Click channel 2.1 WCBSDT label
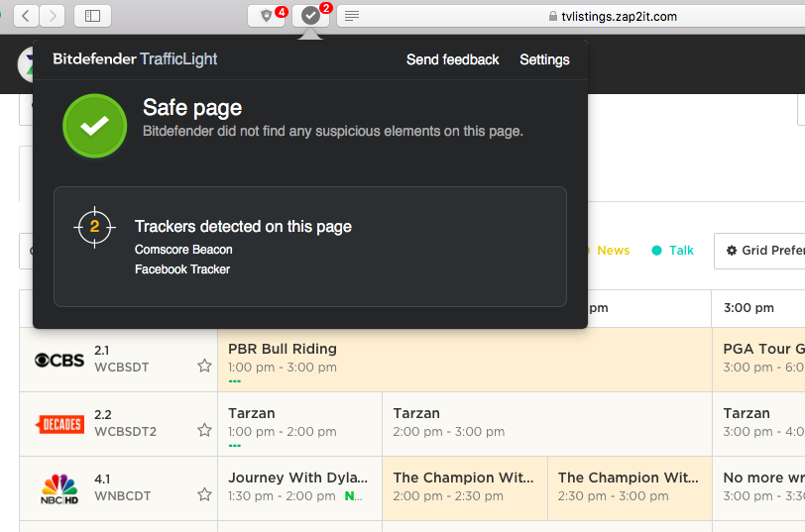Screen dimensions: 805x532 pyautogui.click(x=122, y=359)
